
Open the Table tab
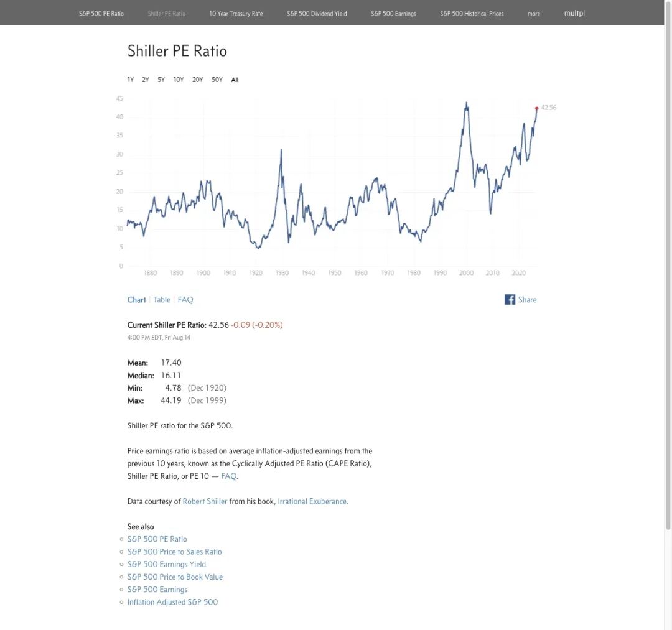click(x=162, y=300)
